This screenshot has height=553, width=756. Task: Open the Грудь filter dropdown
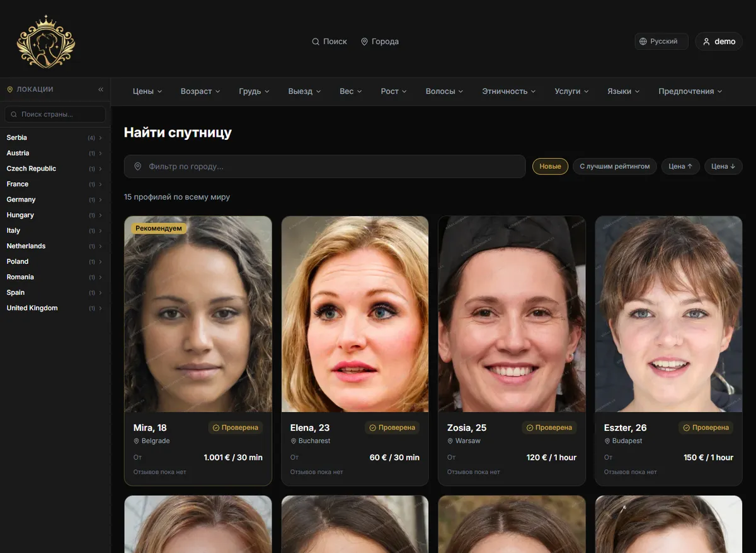click(254, 91)
